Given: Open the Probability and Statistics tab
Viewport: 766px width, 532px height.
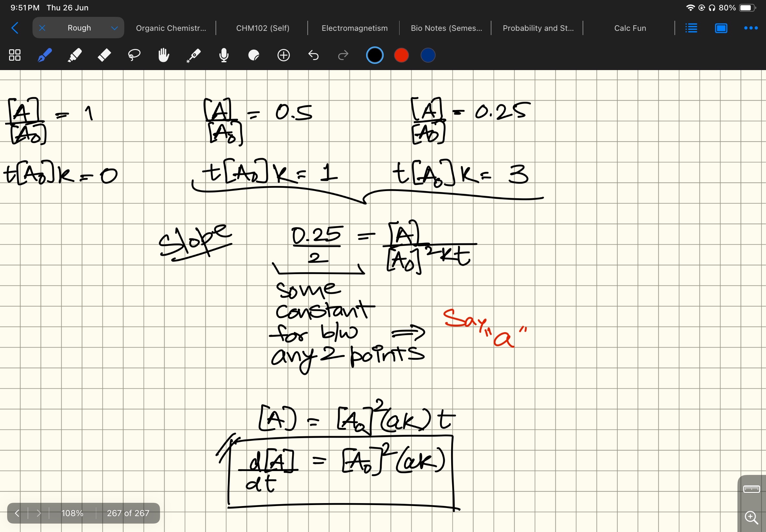Looking at the screenshot, I should pos(538,28).
